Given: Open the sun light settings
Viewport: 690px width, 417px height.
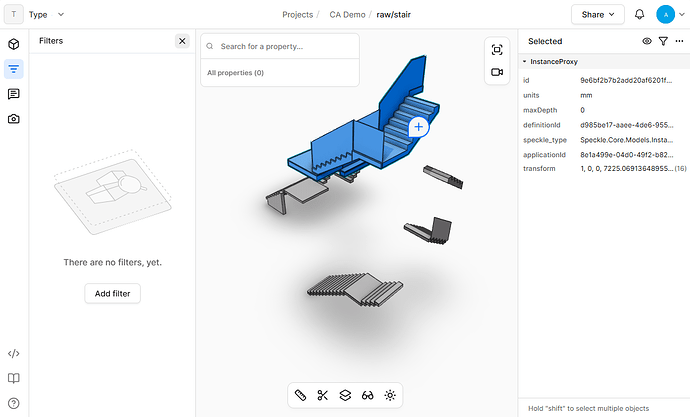Looking at the screenshot, I should click(x=390, y=395).
